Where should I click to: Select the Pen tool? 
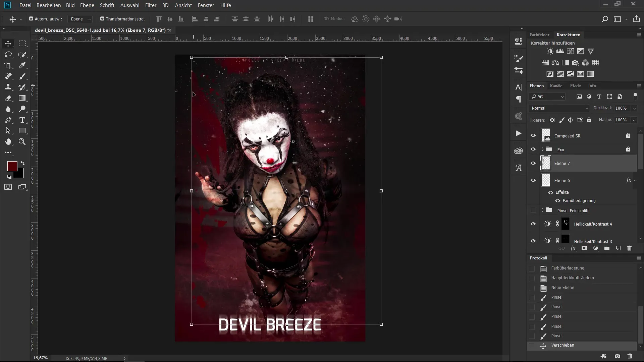pos(8,120)
